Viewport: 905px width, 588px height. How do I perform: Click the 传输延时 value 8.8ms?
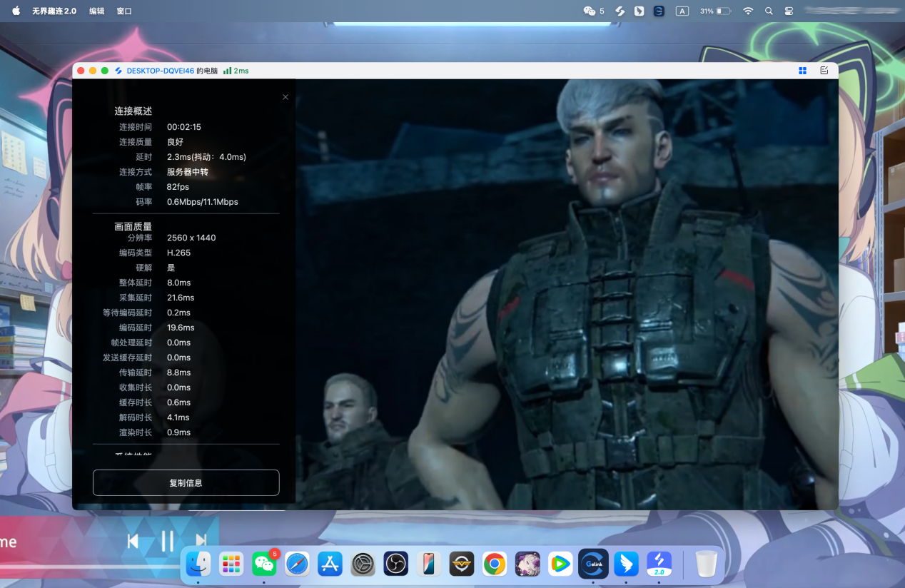pos(179,372)
